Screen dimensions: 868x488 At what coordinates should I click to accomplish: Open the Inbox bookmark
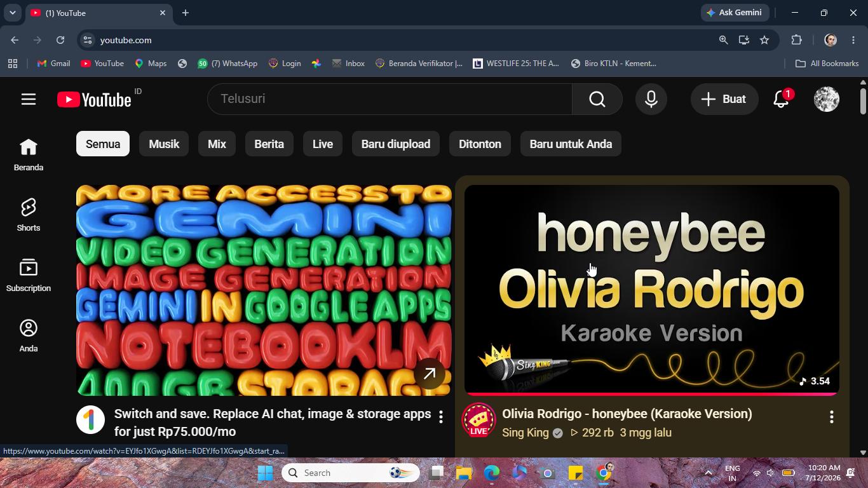(348, 64)
